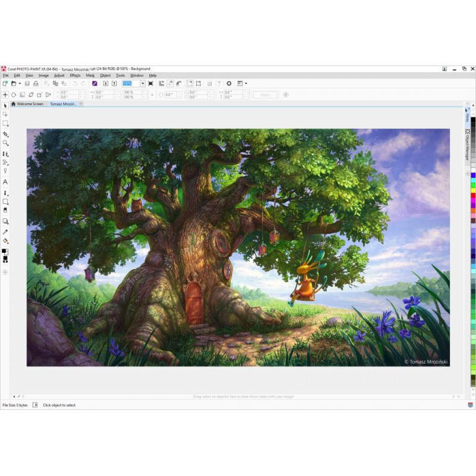This screenshot has width=476, height=476.
Task: Select the Fill bucket tool
Action: (5, 241)
